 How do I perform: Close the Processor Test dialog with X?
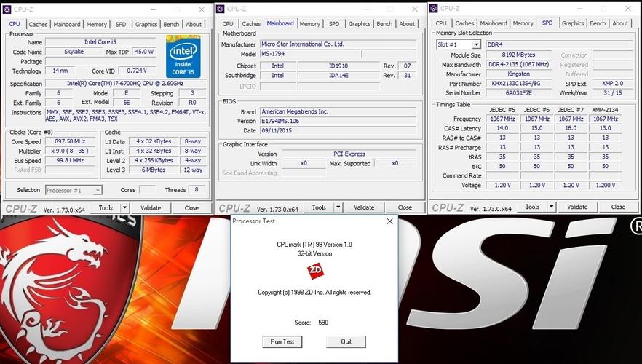[390, 221]
